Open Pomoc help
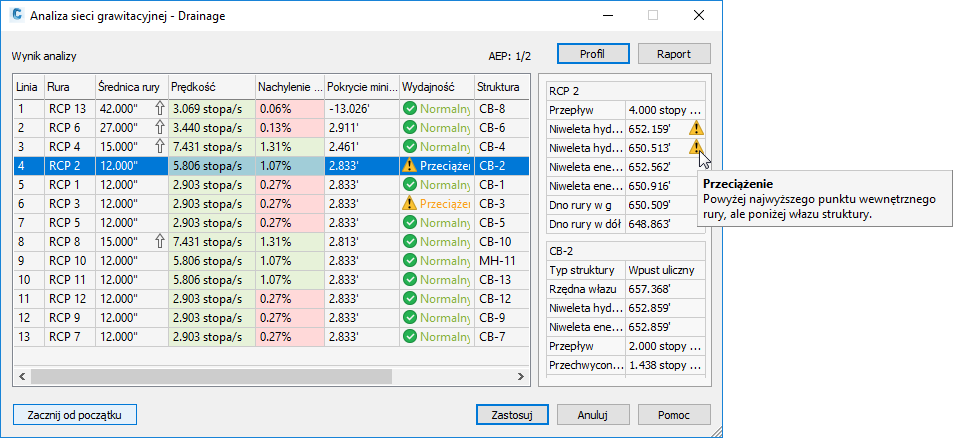Screen dimensions: 956x438 (674, 415)
